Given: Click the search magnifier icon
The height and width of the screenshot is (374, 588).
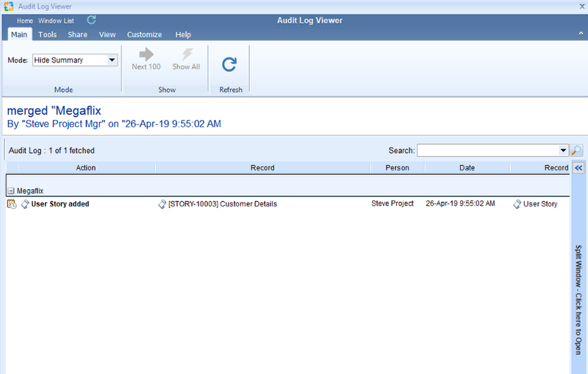Looking at the screenshot, I should (x=576, y=151).
